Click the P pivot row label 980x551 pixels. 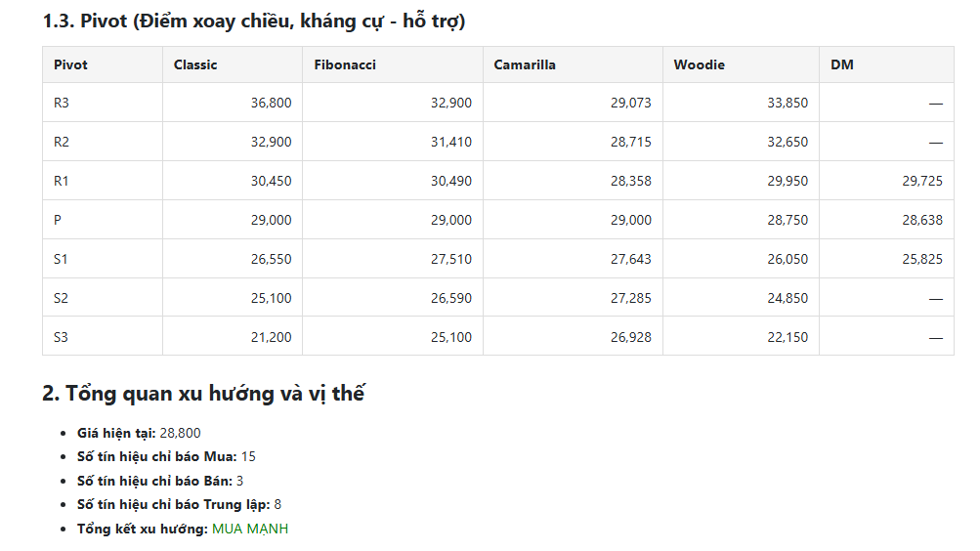pos(58,220)
